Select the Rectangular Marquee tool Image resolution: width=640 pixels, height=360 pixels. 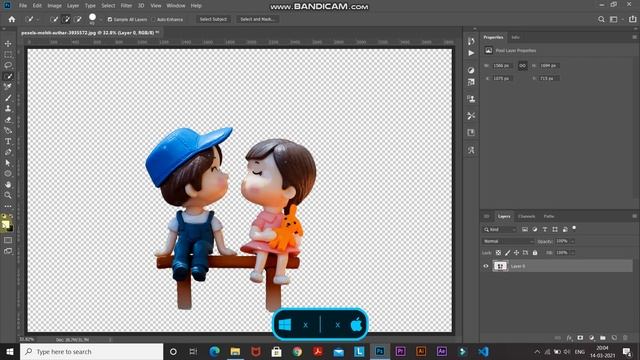click(8, 54)
